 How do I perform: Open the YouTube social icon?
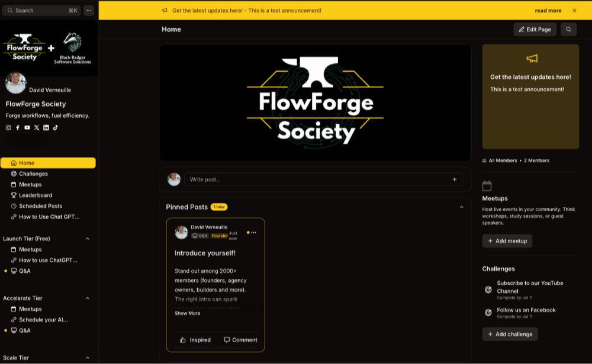27,128
